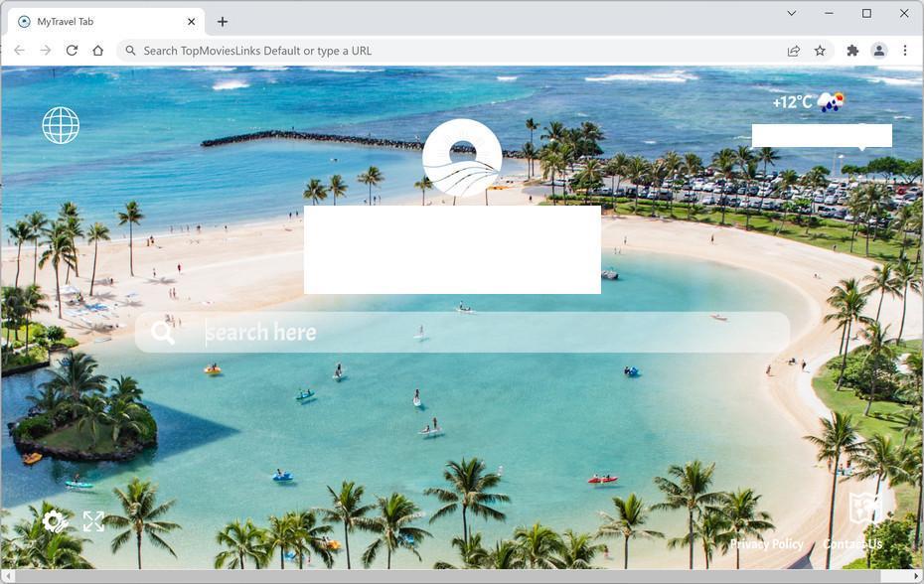Close the MyTravel Tab
The width and height of the screenshot is (924, 584).
(x=191, y=22)
